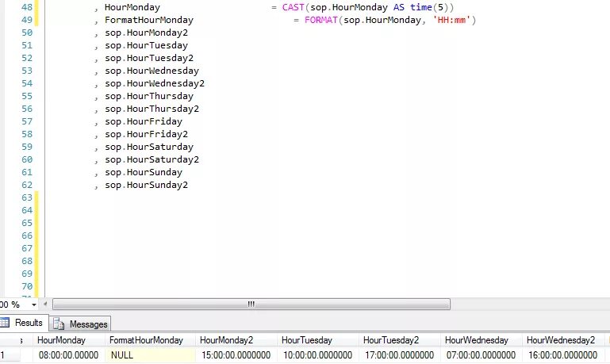Select the HourMonday column header
The image size is (610, 364).
[68, 340]
